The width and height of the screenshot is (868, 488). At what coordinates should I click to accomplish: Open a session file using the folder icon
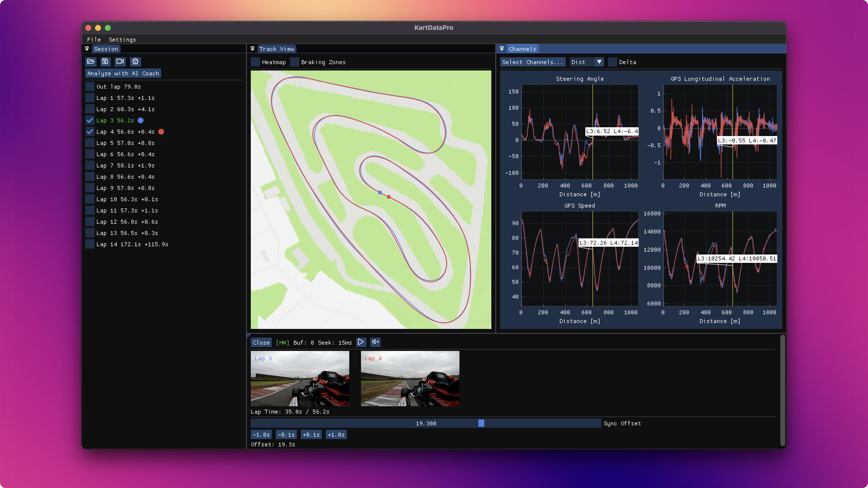pyautogui.click(x=91, y=62)
